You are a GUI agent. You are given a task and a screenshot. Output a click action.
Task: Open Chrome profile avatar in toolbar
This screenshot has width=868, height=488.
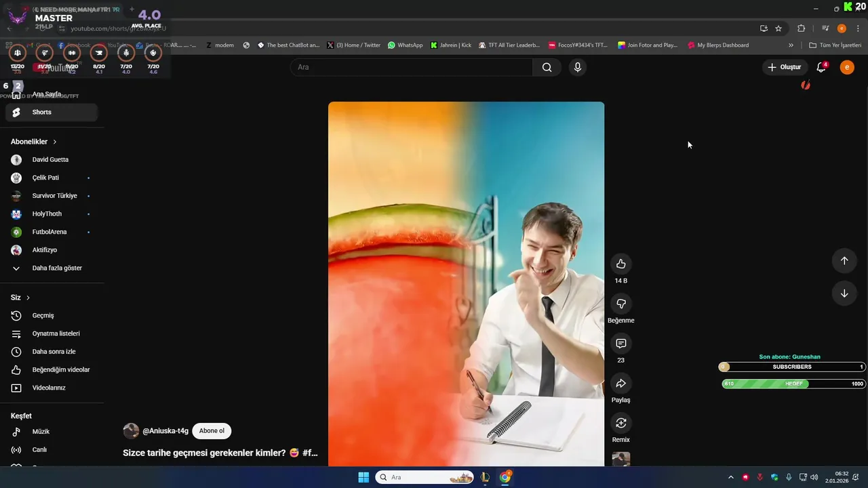pyautogui.click(x=842, y=28)
